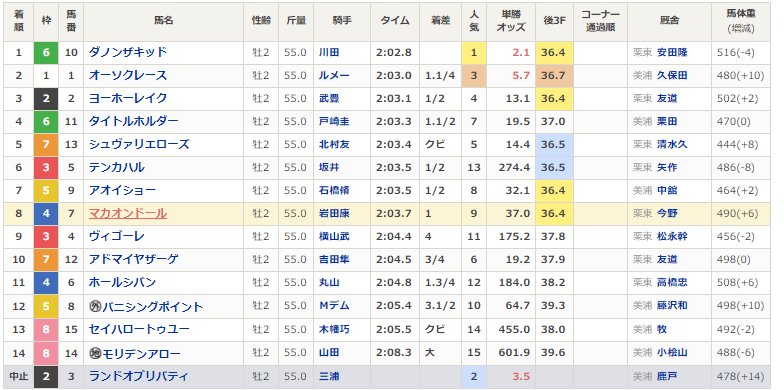Screen dimensions: 784x390
Task: Select margin value 大 in row 14
Action: [430, 352]
